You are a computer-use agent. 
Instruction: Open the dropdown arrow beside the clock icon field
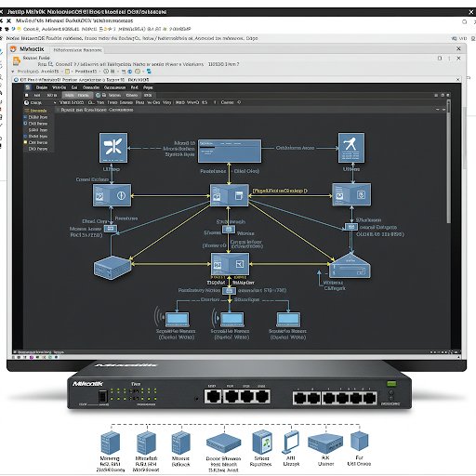(55, 102)
